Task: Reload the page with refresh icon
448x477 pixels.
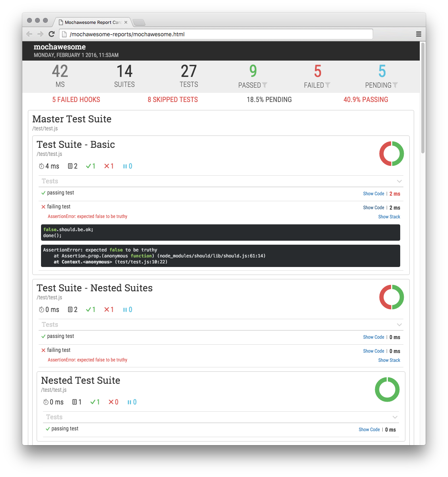Action: coord(52,34)
